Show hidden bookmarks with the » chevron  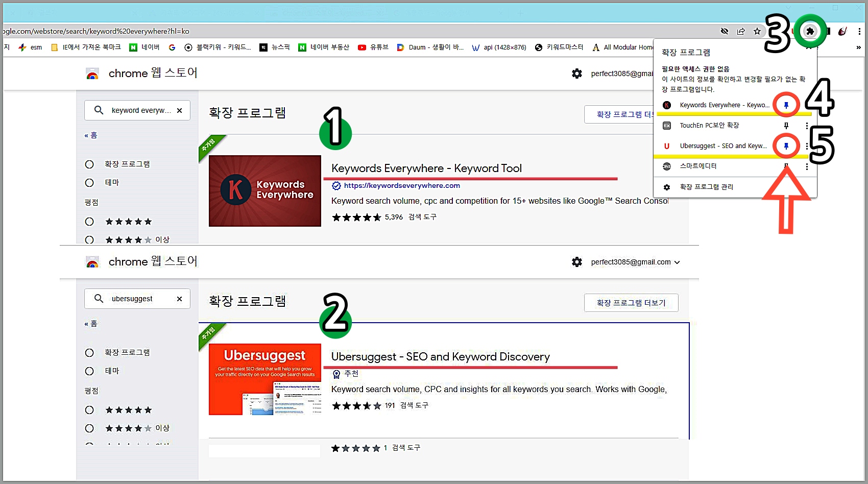[859, 47]
